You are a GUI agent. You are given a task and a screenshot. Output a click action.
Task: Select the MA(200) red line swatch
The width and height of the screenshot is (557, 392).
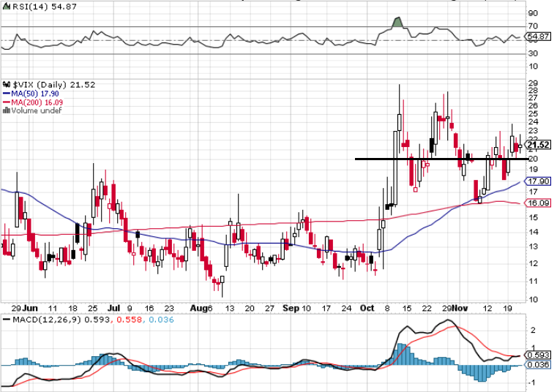pyautogui.click(x=6, y=102)
